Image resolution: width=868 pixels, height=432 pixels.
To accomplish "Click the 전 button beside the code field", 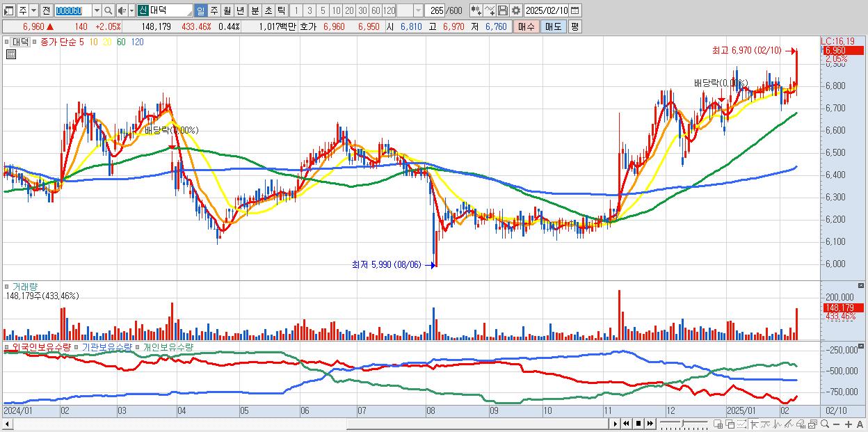I will pyautogui.click(x=46, y=11).
